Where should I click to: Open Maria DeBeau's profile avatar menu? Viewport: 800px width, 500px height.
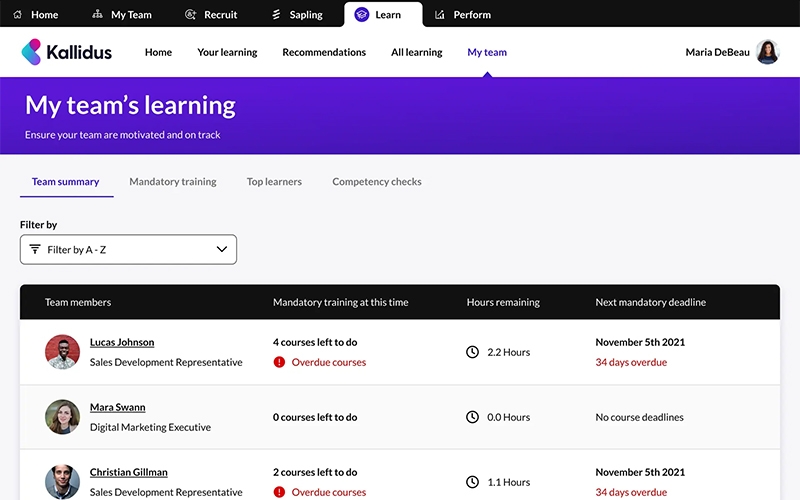point(767,52)
